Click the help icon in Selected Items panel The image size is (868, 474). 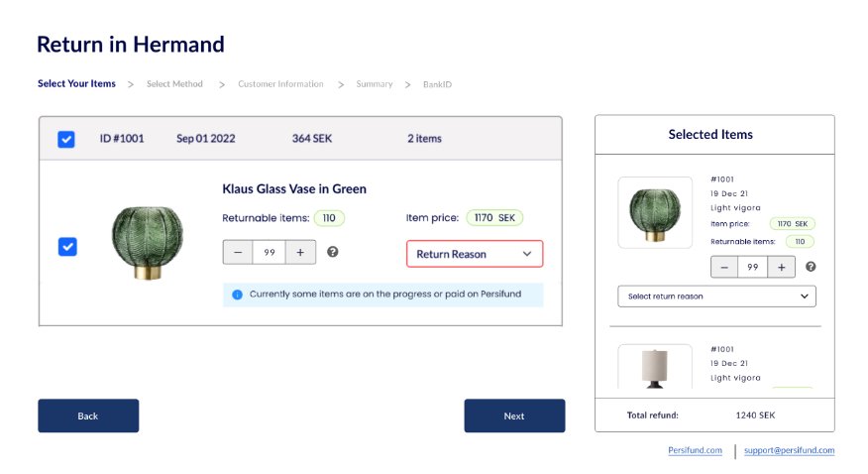811,267
